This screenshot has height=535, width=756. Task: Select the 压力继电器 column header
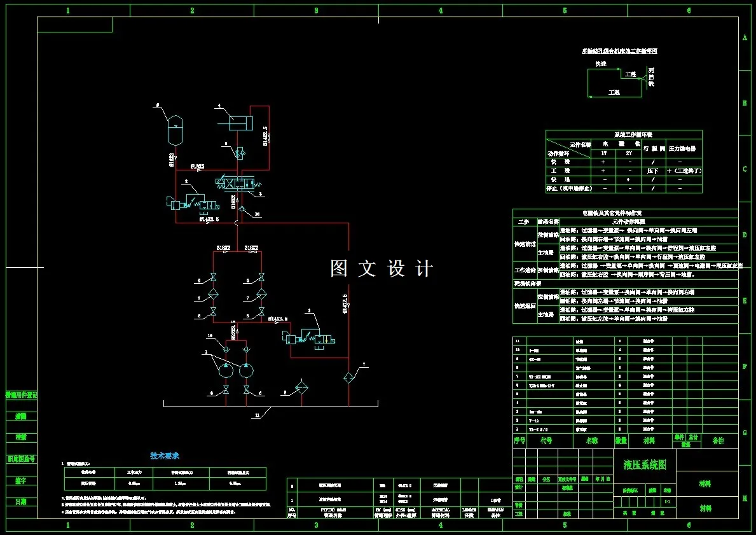click(682, 149)
